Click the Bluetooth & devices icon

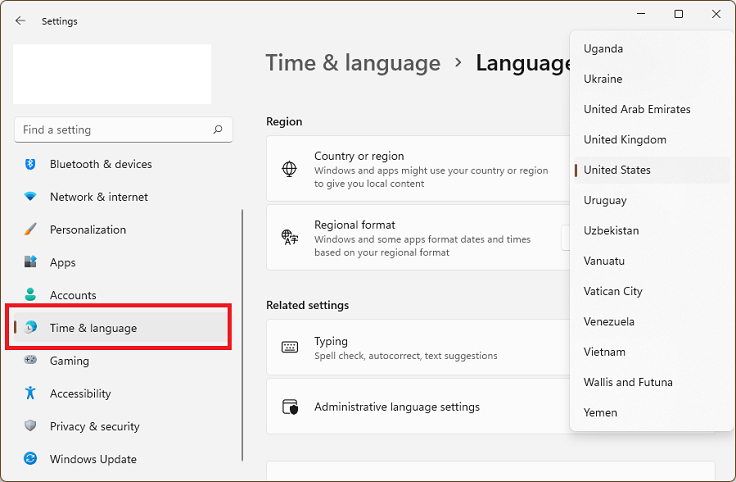tap(31, 164)
